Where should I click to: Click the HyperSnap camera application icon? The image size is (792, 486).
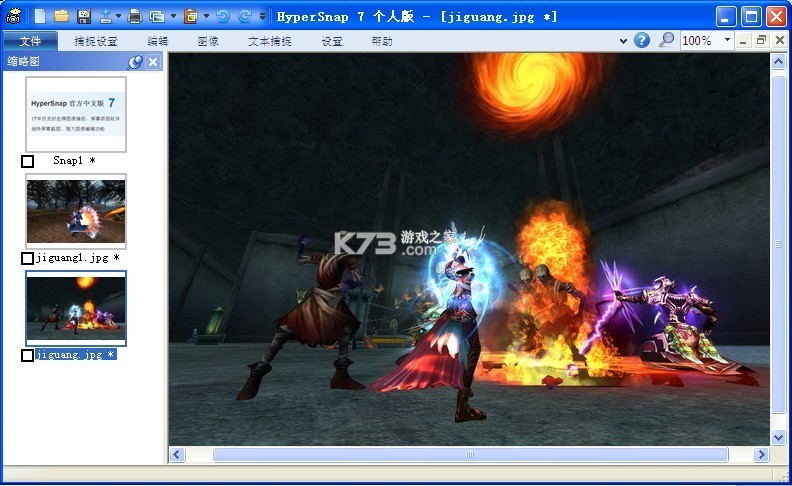point(13,16)
